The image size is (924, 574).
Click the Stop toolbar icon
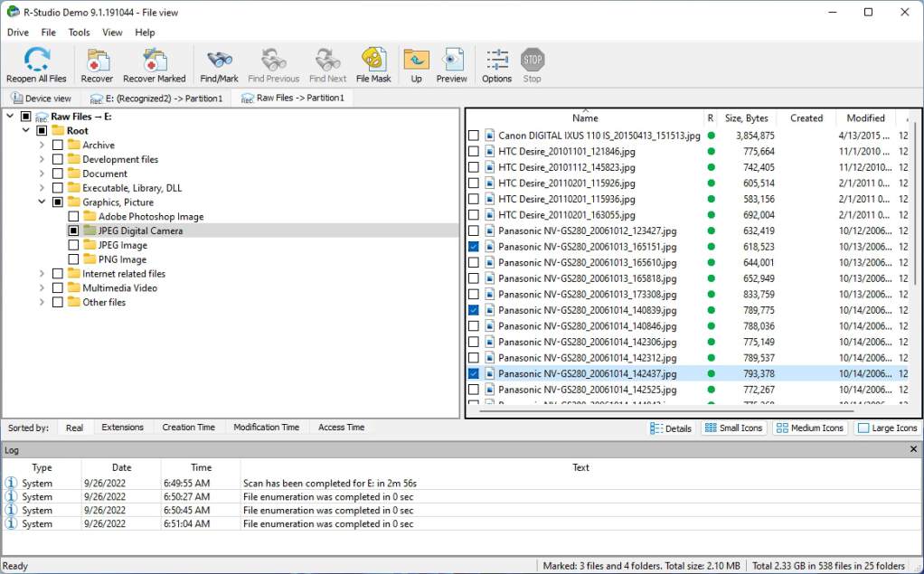[533, 60]
